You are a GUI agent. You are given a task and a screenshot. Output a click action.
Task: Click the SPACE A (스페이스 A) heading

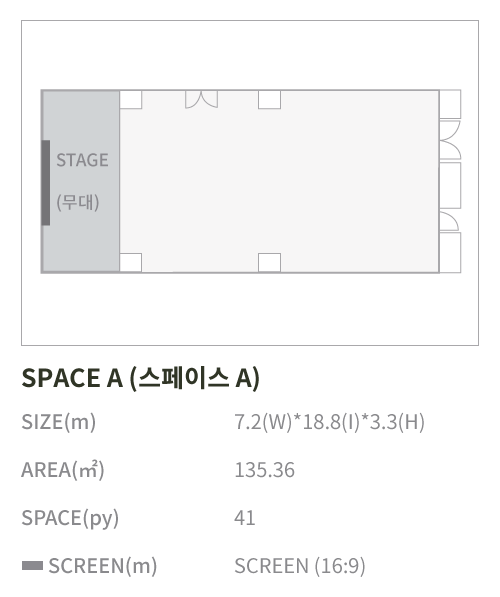141,378
